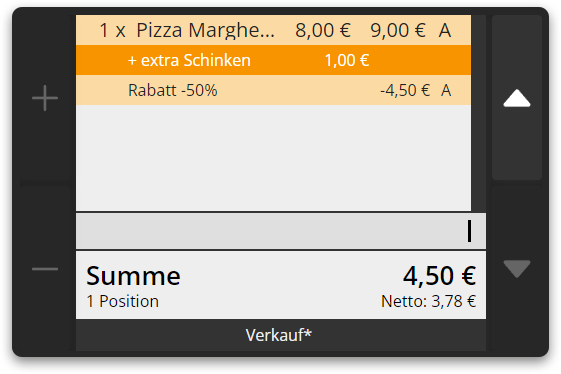Click the Netto: 3,78 € text
561x374 pixels.
[x=428, y=301]
